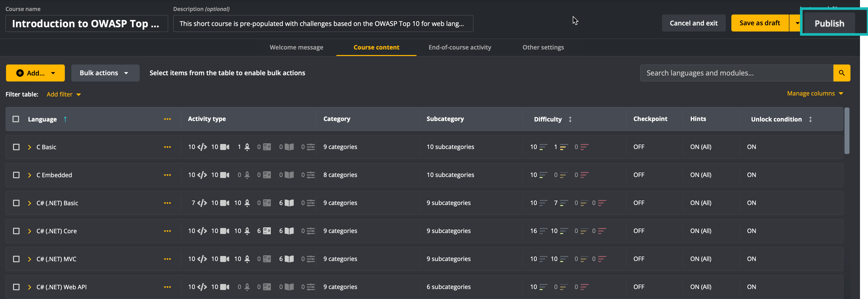The width and height of the screenshot is (868, 299).
Task: Open the three-dot menu in Language header
Action: coord(167,119)
